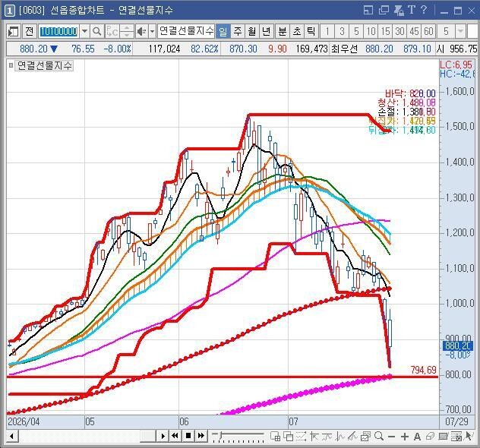The width and height of the screenshot is (480, 448).
Task: Open the custom interval dropdown arrow
Action: click(x=460, y=31)
